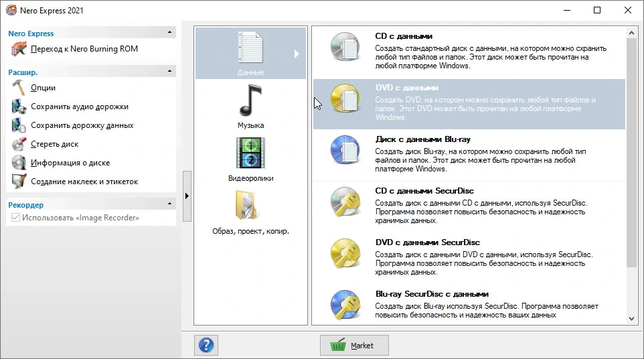The image size is (644, 359).
Task: Click the blue Blu-ray data disc icon
Action: click(x=345, y=150)
